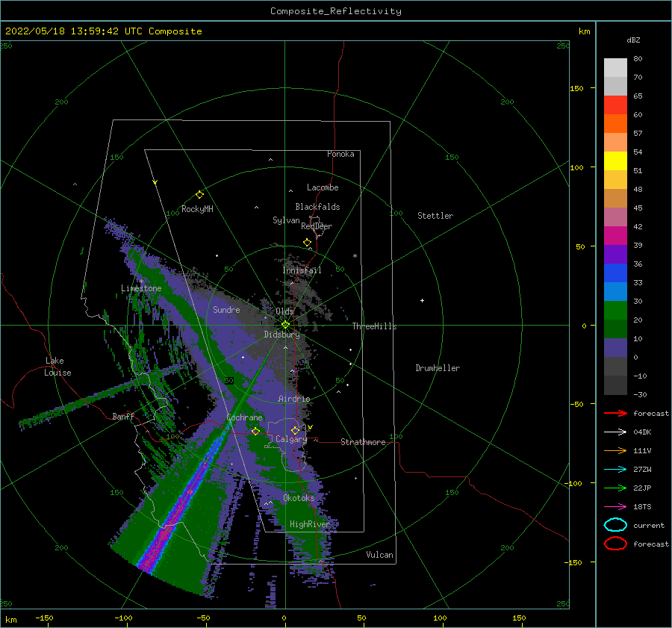Click the green swatch between 30 and 20 dBZ
Image resolution: width=672 pixels, height=628 pixels.
(615, 310)
